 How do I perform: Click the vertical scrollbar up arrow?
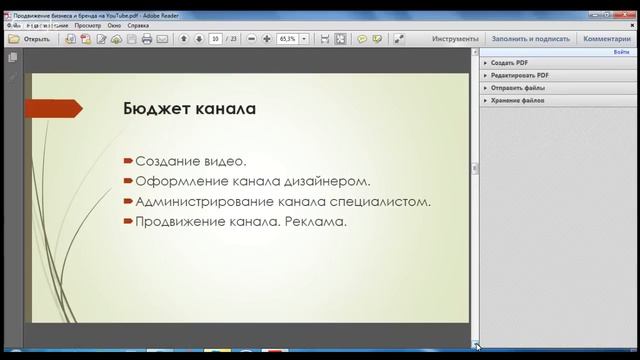click(475, 52)
